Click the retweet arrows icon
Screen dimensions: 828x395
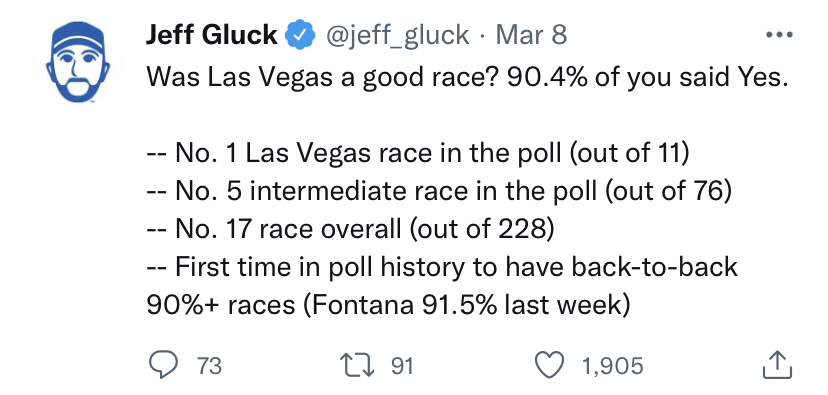click(x=356, y=365)
